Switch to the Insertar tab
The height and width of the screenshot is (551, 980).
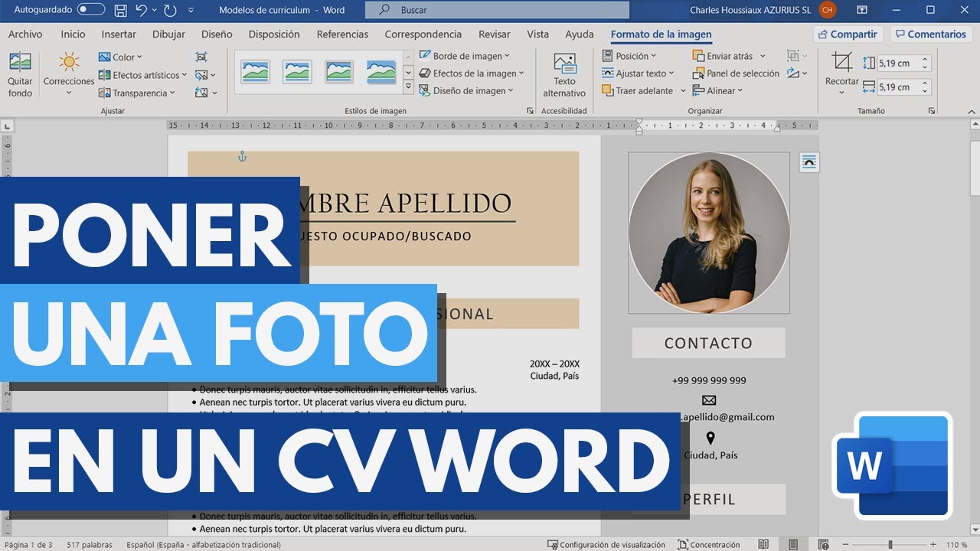tap(119, 34)
